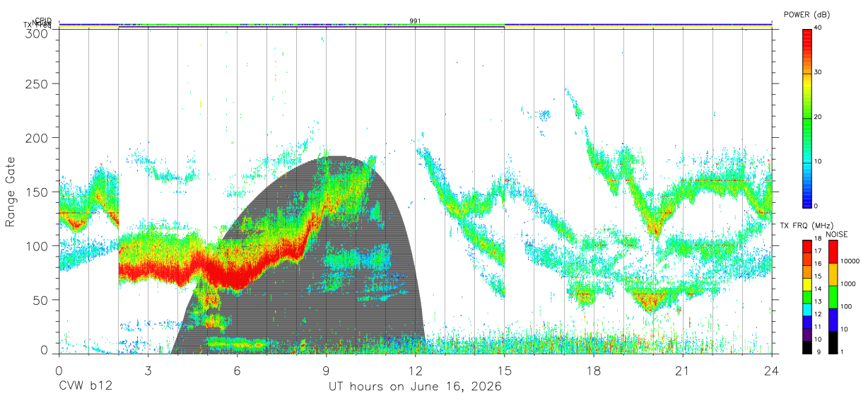Click the yellow segment of TX FRQ bar
868x401 pixels.
[x=807, y=284]
